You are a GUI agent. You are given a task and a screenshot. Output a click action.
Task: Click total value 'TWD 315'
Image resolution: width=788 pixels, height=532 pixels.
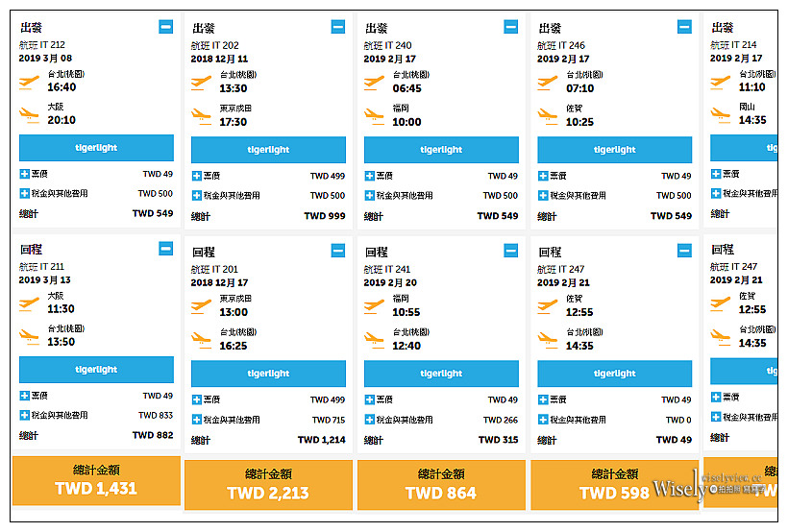click(x=498, y=440)
